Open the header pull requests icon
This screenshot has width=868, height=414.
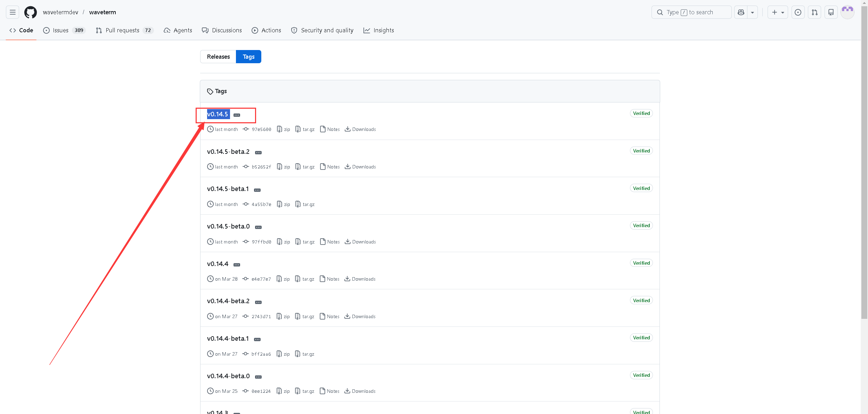click(x=814, y=12)
